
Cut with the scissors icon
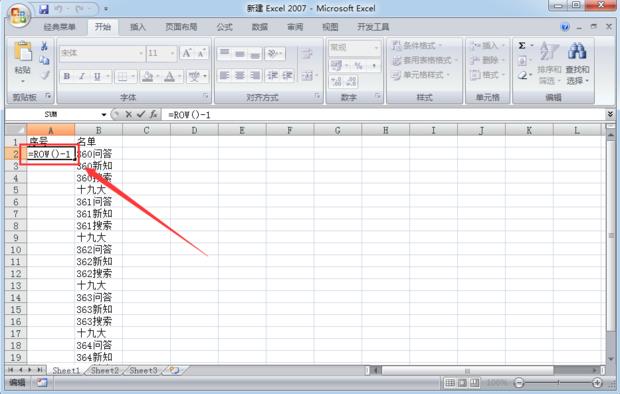44,46
